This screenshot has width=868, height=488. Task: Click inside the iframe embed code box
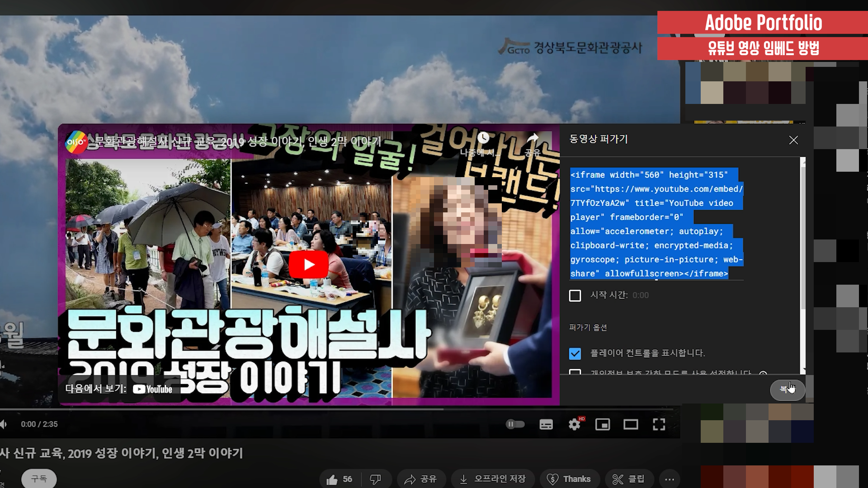(x=656, y=224)
